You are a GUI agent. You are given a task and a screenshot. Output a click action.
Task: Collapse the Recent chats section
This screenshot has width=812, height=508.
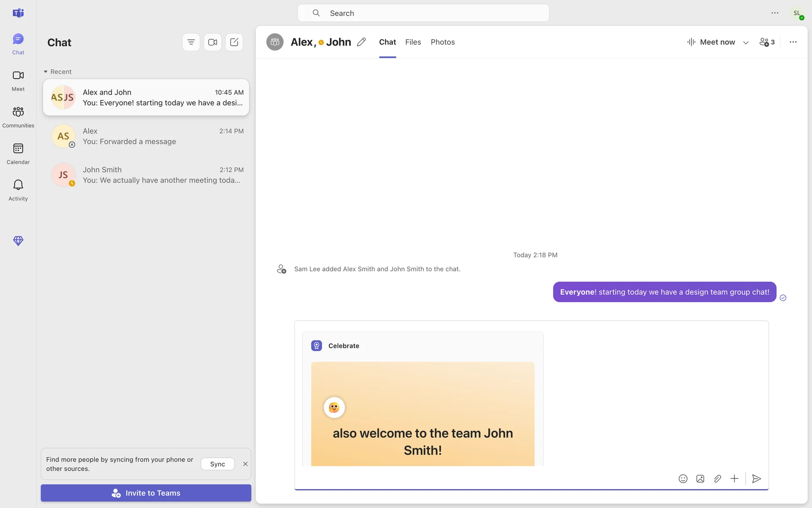point(46,72)
